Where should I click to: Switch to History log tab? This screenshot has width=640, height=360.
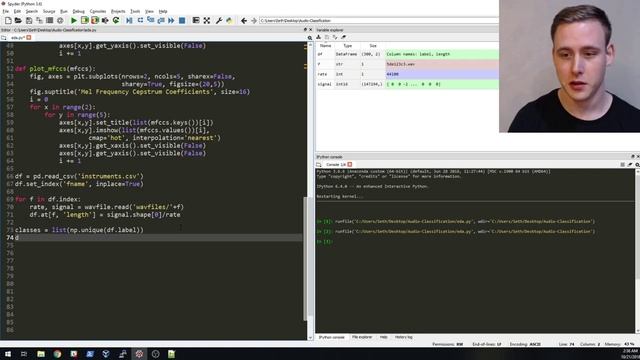tap(404, 338)
